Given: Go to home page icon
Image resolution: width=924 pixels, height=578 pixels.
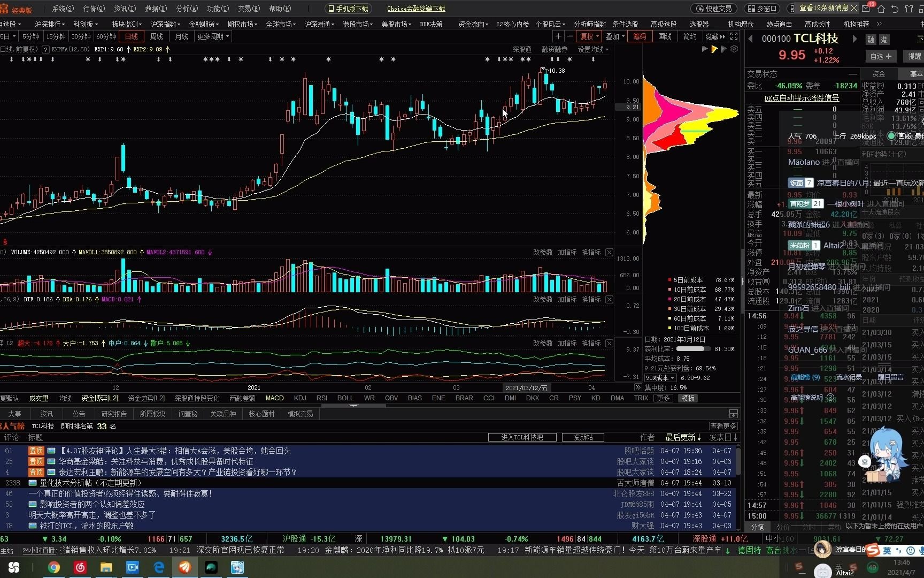Looking at the screenshot, I should (x=881, y=9).
